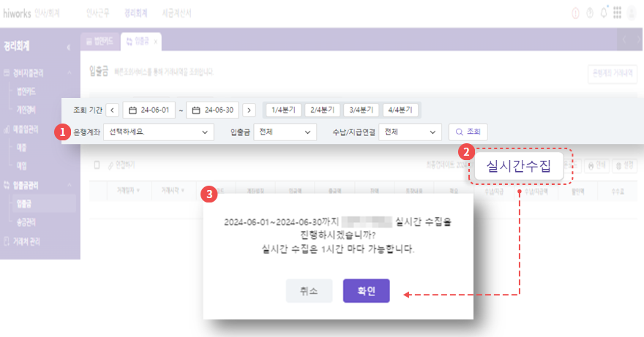
Task: Select 매출 in the sidebar
Action: pyautogui.click(x=22, y=148)
